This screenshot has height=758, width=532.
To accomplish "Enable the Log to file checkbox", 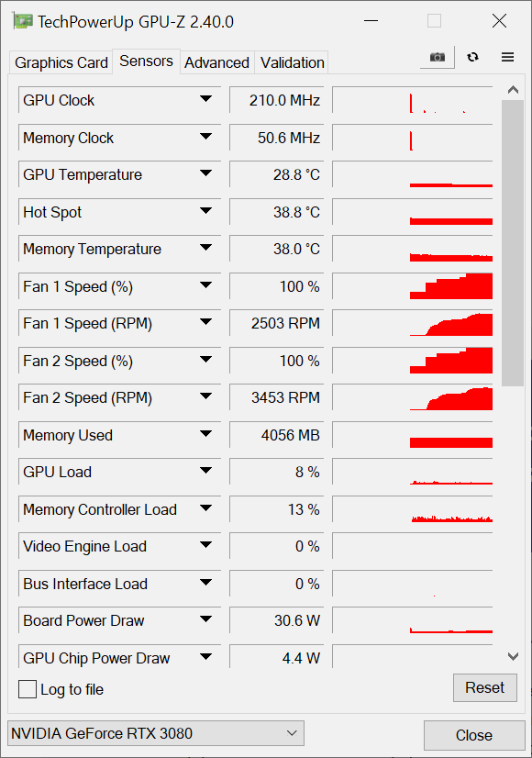I will [x=28, y=689].
